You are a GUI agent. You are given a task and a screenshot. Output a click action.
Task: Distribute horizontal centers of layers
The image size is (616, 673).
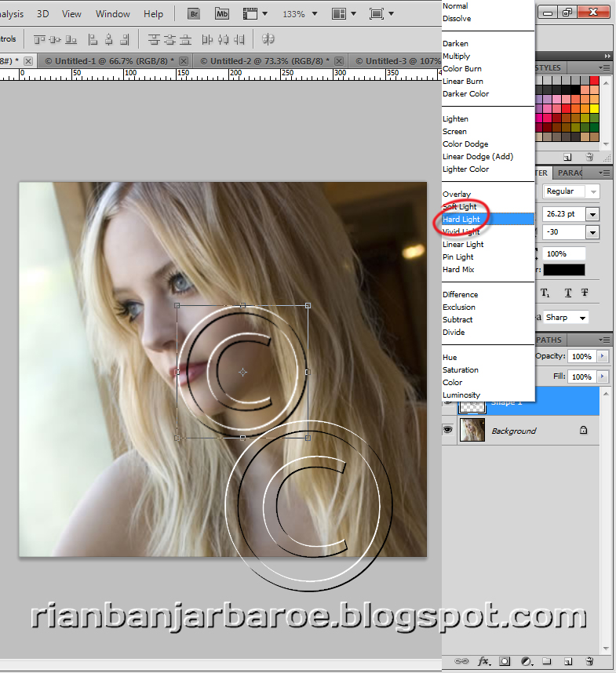point(223,40)
